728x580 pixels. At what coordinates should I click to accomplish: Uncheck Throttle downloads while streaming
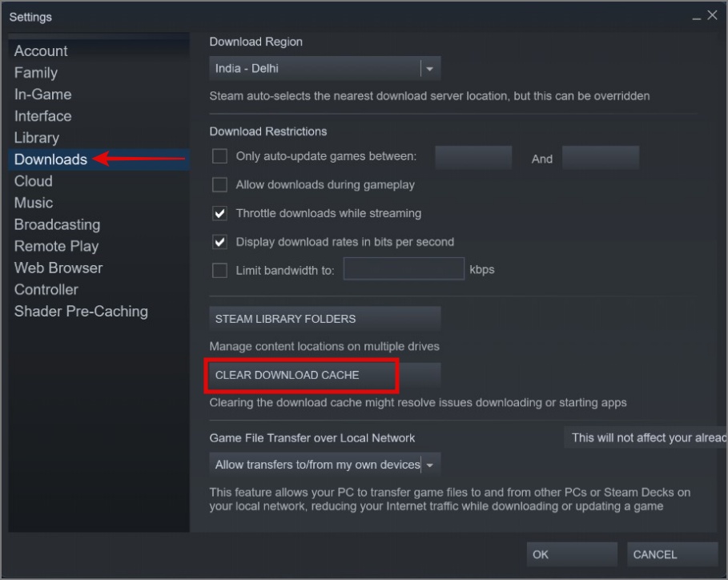[219, 214]
